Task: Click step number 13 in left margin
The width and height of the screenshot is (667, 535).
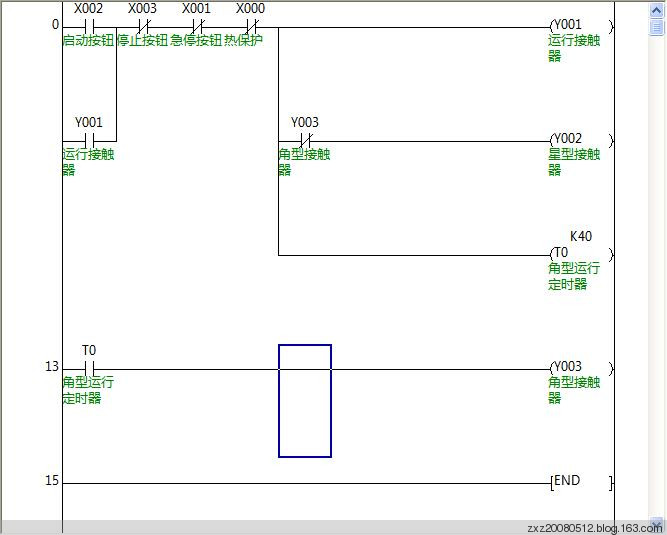Action: (x=51, y=367)
